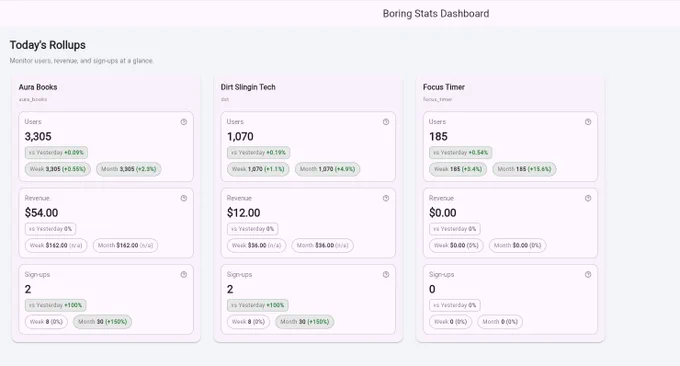Select Dirt Slingin Tech Month 1,070 chip
This screenshot has width=680, height=366.
(327, 169)
